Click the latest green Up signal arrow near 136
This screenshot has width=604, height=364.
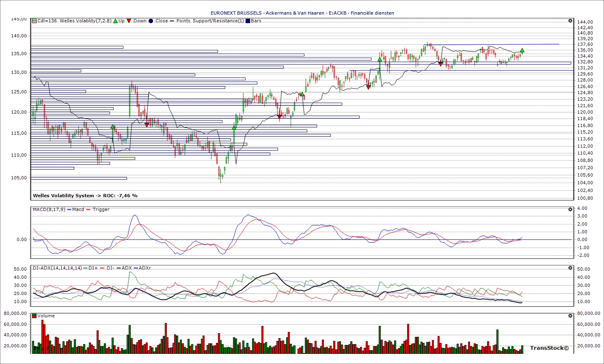522,50
